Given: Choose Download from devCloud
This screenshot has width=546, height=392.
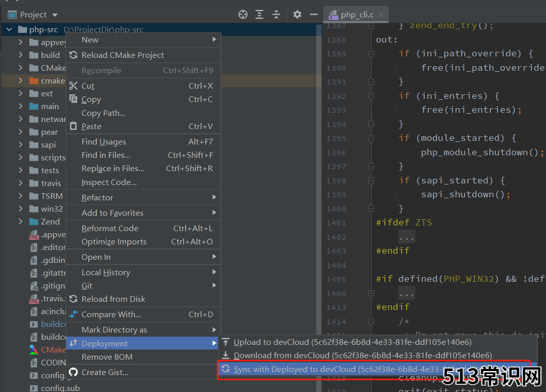Looking at the screenshot, I should click(x=377, y=356).
